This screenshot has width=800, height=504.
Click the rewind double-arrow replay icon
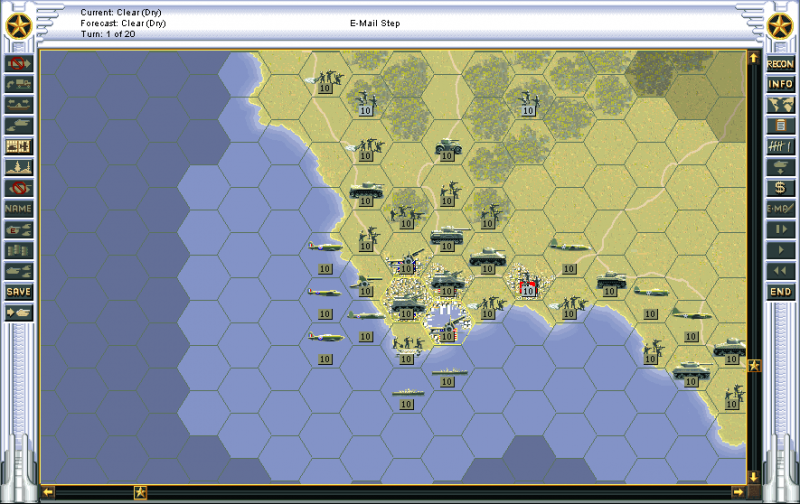[x=780, y=270]
